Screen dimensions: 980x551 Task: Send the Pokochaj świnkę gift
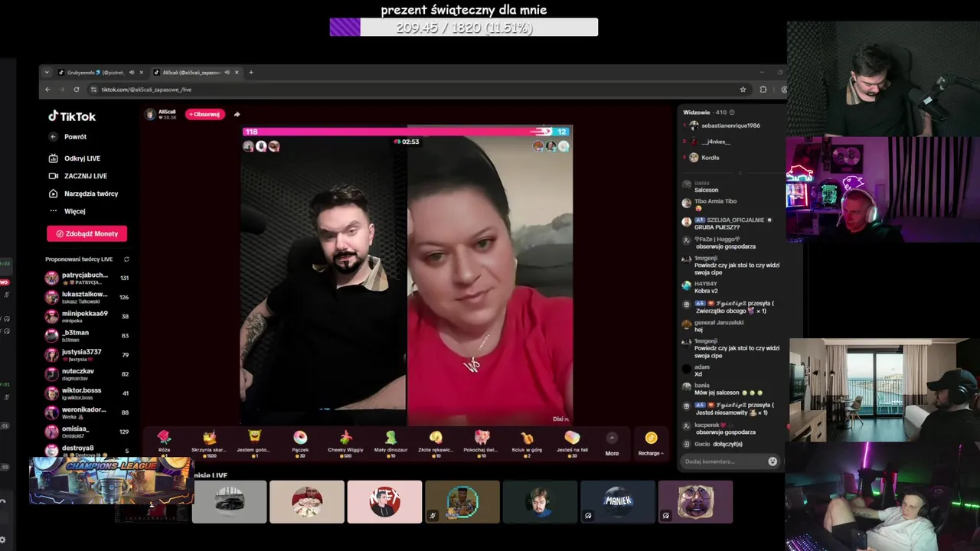[482, 442]
